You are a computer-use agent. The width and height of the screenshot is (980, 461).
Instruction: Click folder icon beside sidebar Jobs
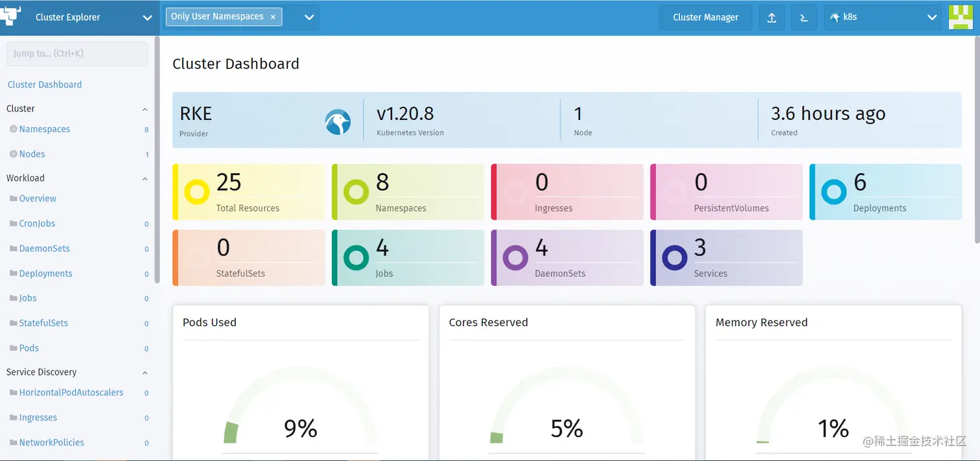click(x=13, y=298)
